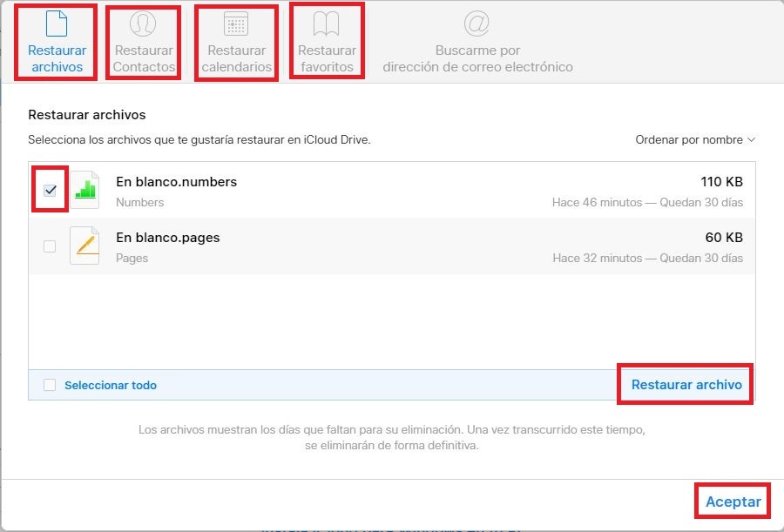Click the Aceptar button
Image resolution: width=784 pixels, height=532 pixels.
point(733,502)
